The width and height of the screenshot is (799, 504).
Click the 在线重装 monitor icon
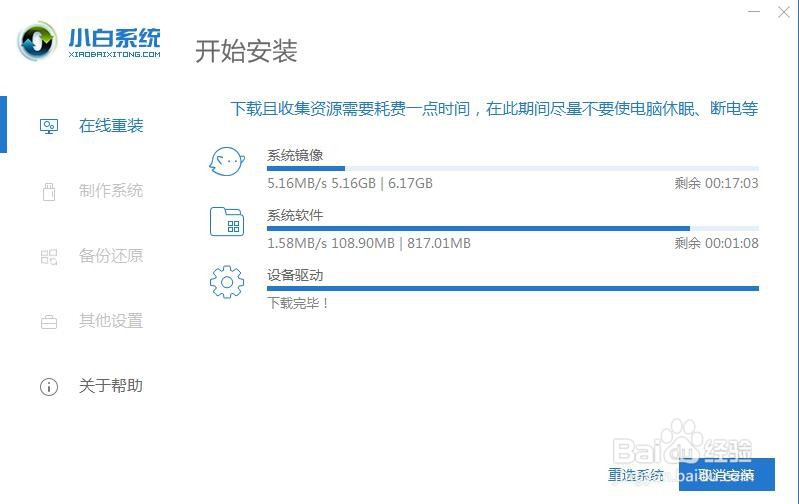coord(48,126)
